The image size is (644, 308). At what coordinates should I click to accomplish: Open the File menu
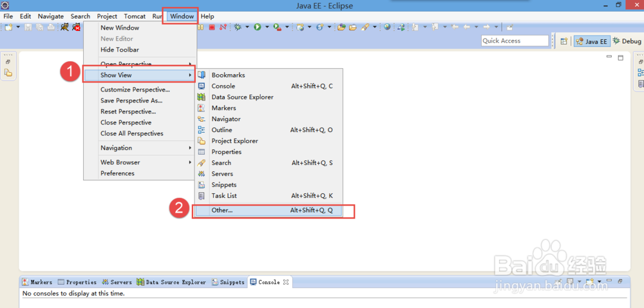point(8,16)
